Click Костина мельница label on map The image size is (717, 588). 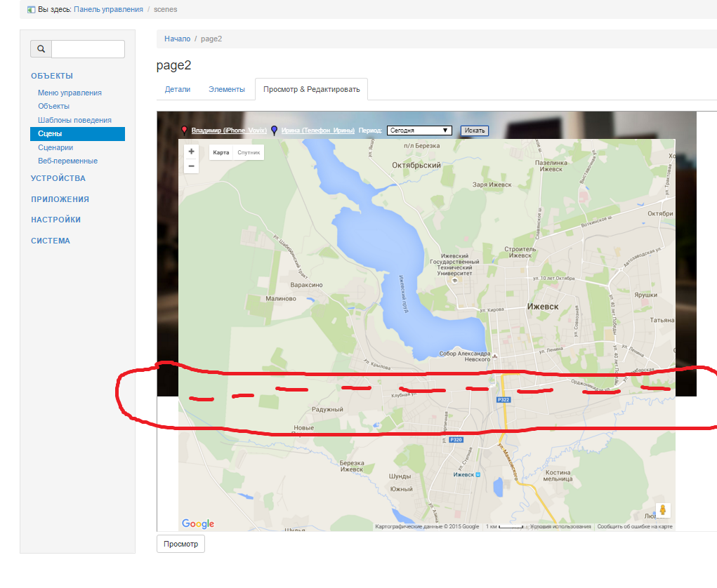click(x=558, y=476)
